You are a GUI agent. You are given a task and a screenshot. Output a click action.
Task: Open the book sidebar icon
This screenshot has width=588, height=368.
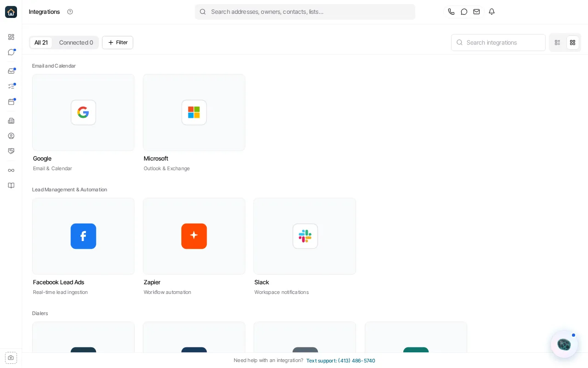click(11, 185)
